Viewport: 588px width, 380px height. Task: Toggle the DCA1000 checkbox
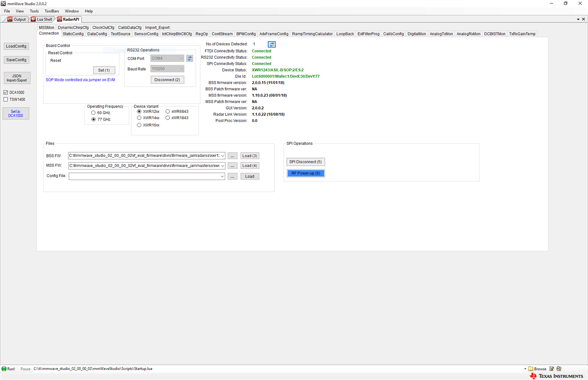click(6, 92)
